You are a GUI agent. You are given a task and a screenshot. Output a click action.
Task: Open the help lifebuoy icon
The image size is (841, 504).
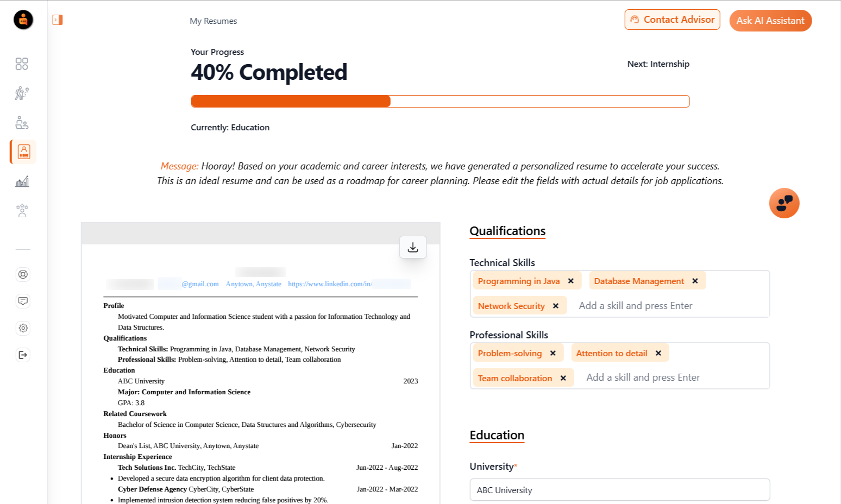coord(23,274)
